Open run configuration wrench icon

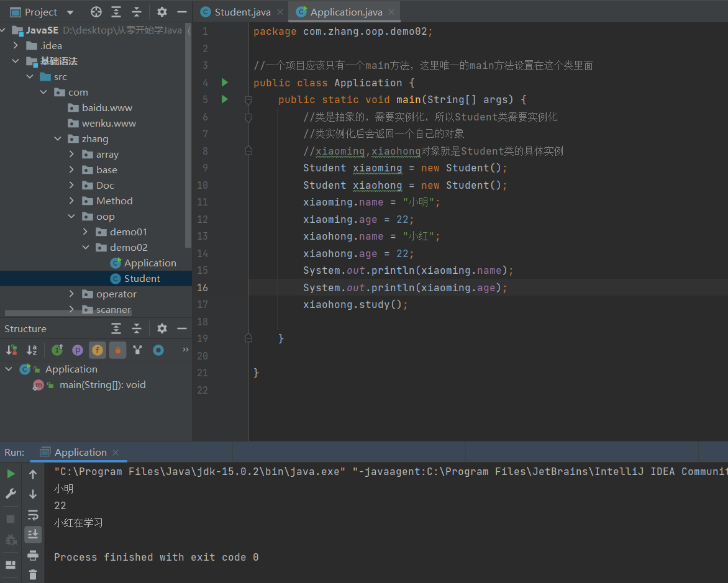11,494
